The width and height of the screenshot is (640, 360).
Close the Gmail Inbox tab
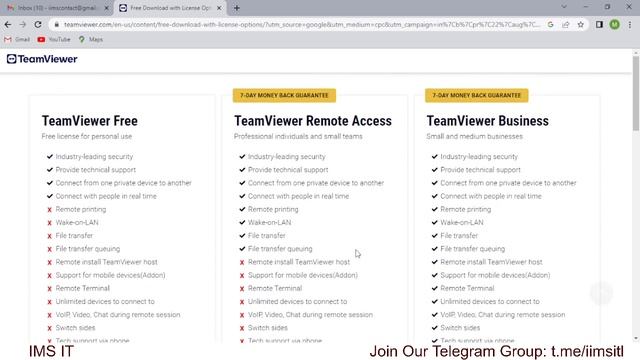click(106, 8)
